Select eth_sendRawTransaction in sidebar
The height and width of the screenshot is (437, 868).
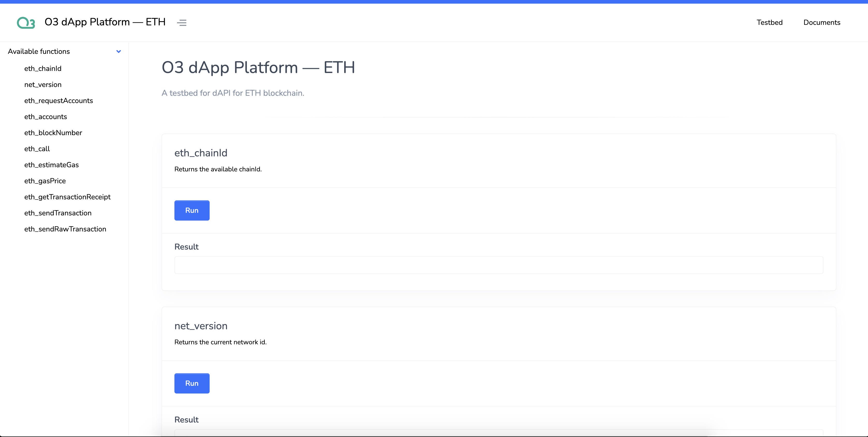(65, 229)
